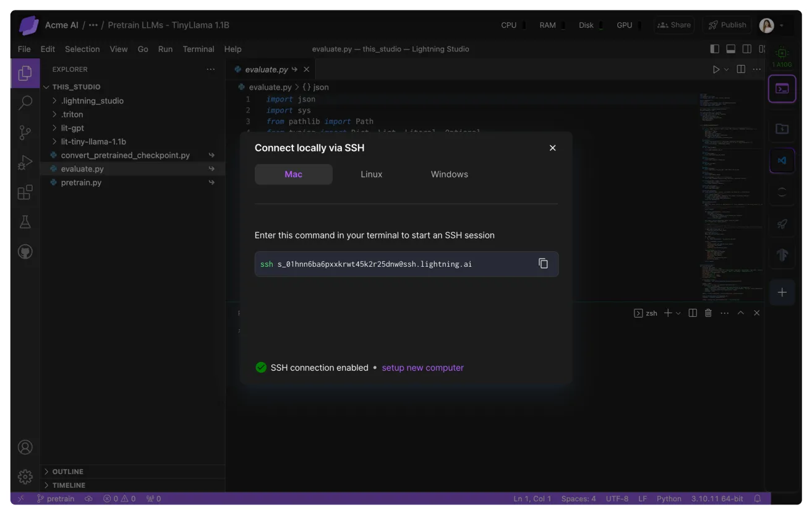Run the Python file with play icon

coord(716,69)
